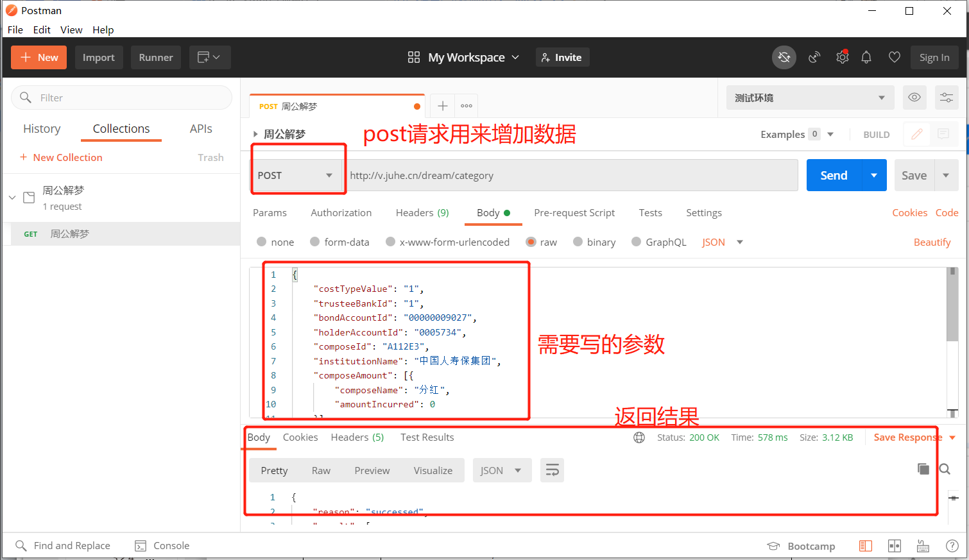Screen dimensions: 969x560
Task: Open the Params tab
Action: click(270, 213)
